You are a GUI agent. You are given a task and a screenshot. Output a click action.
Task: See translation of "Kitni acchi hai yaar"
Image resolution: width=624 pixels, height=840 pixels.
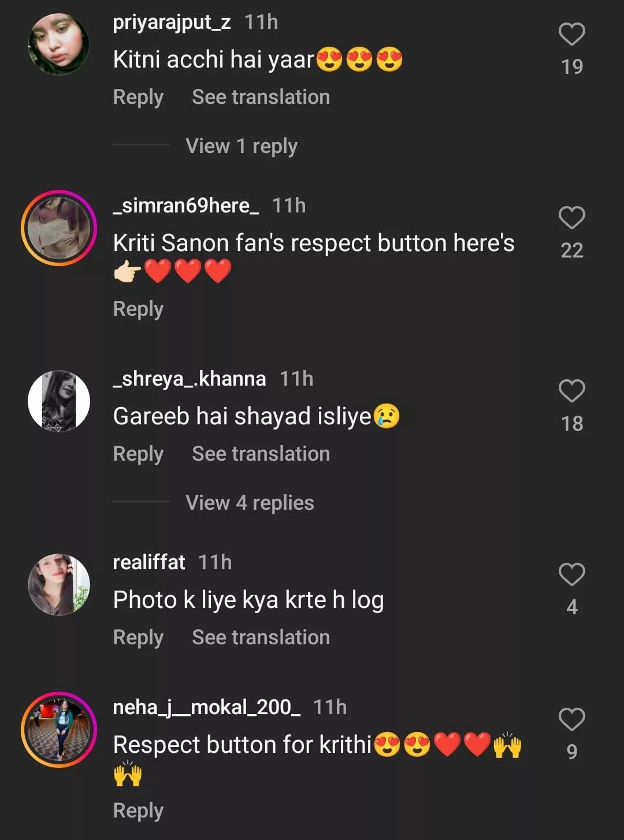click(x=261, y=97)
